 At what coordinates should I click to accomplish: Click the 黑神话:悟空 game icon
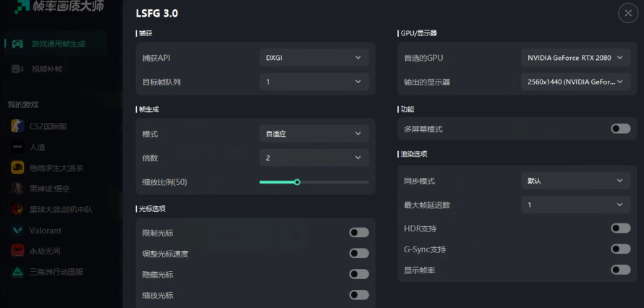tap(17, 189)
